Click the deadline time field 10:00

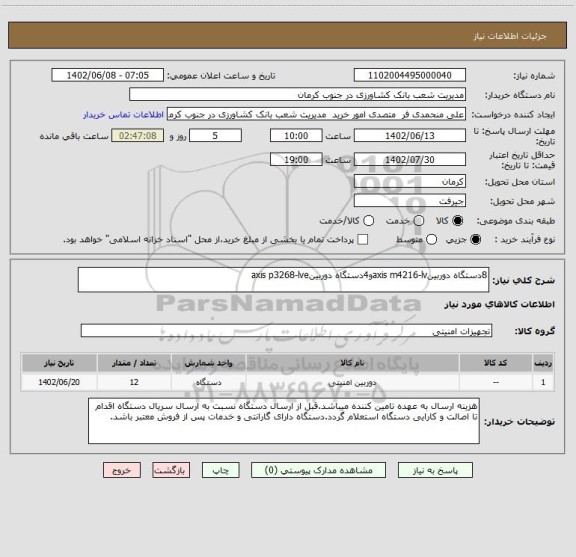[296, 136]
